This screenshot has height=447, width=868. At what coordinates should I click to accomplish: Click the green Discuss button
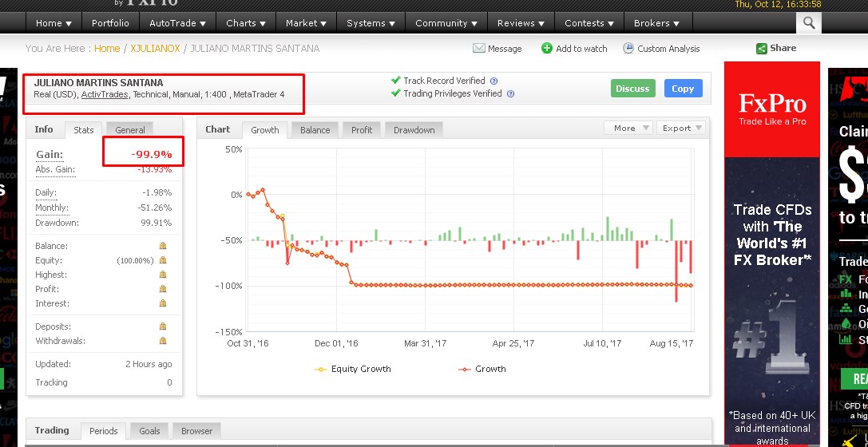coord(632,89)
